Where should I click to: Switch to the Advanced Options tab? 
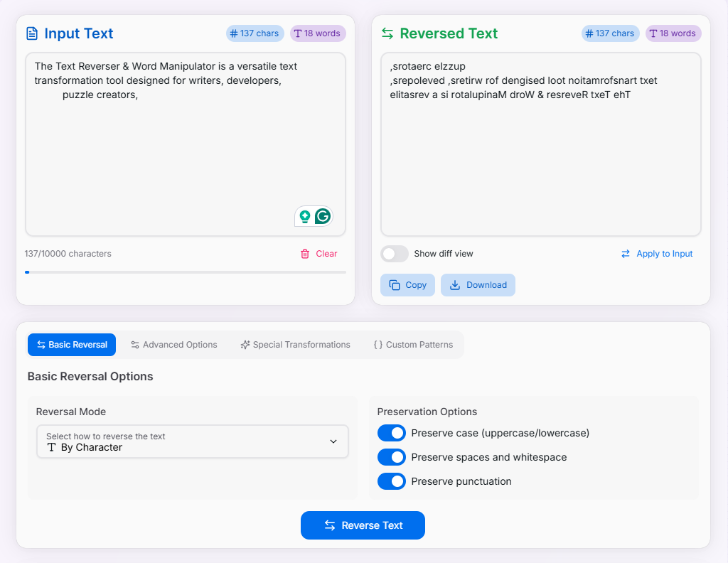pos(173,344)
